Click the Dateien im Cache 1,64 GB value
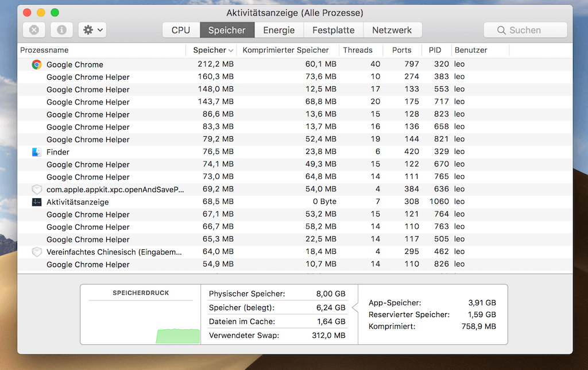Image resolution: width=588 pixels, height=370 pixels. (331, 322)
